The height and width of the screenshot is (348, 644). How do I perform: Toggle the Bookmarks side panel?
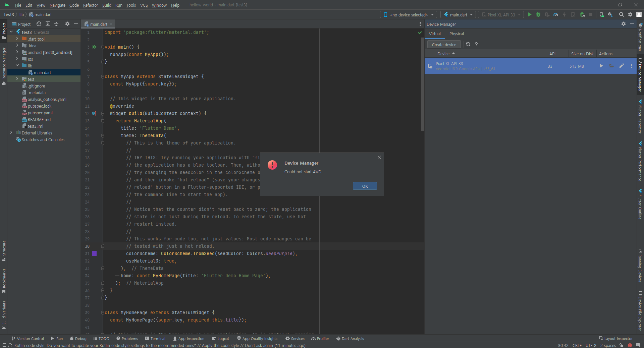click(x=4, y=281)
